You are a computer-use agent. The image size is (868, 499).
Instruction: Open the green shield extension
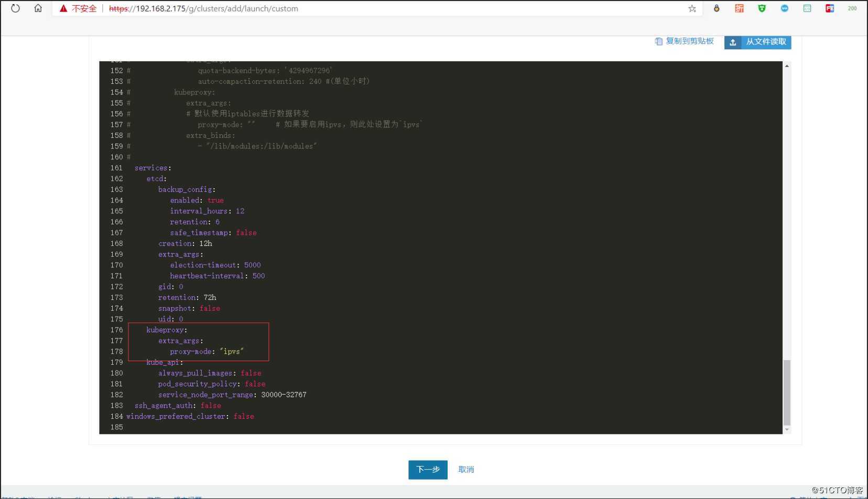pos(762,8)
